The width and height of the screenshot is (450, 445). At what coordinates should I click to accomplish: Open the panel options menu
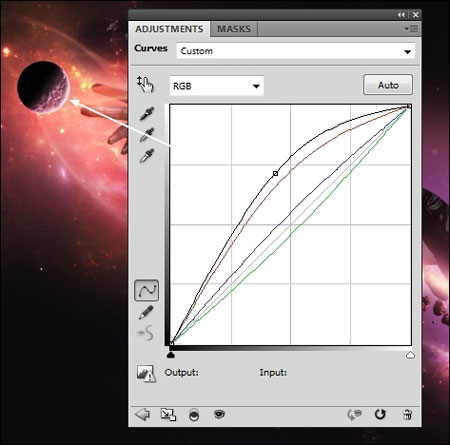pyautogui.click(x=411, y=29)
